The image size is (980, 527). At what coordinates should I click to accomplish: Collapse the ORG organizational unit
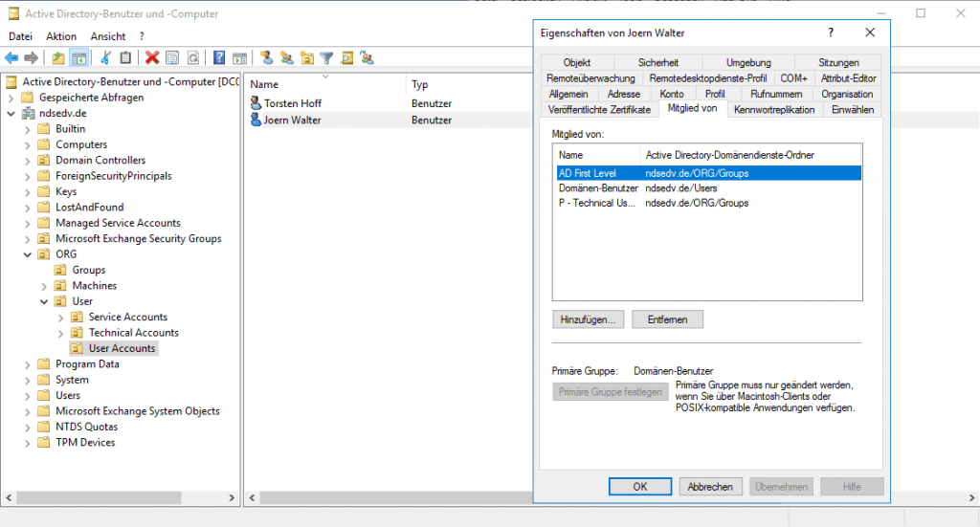tap(27, 254)
